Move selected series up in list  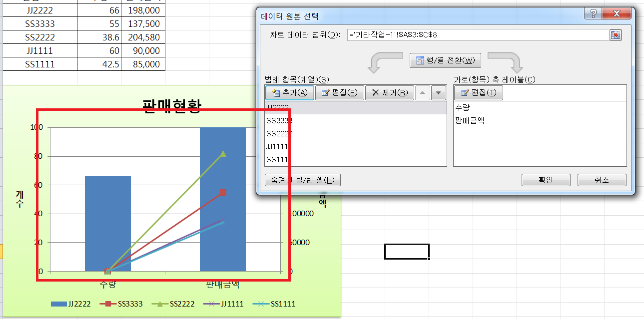pyautogui.click(x=422, y=93)
